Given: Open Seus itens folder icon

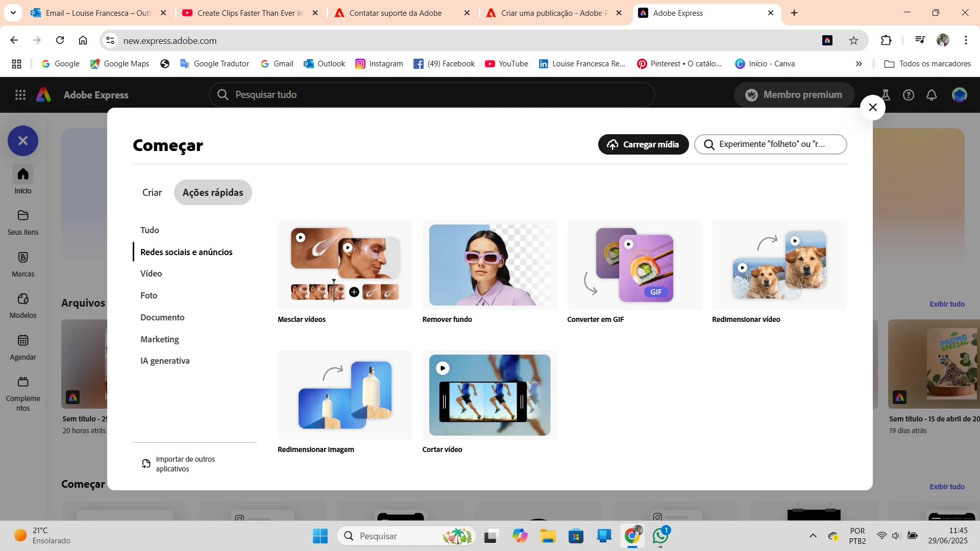Looking at the screenshot, I should tap(23, 216).
